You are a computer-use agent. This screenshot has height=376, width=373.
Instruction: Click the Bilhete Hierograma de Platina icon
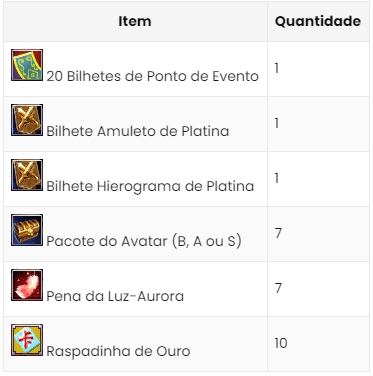click(27, 175)
